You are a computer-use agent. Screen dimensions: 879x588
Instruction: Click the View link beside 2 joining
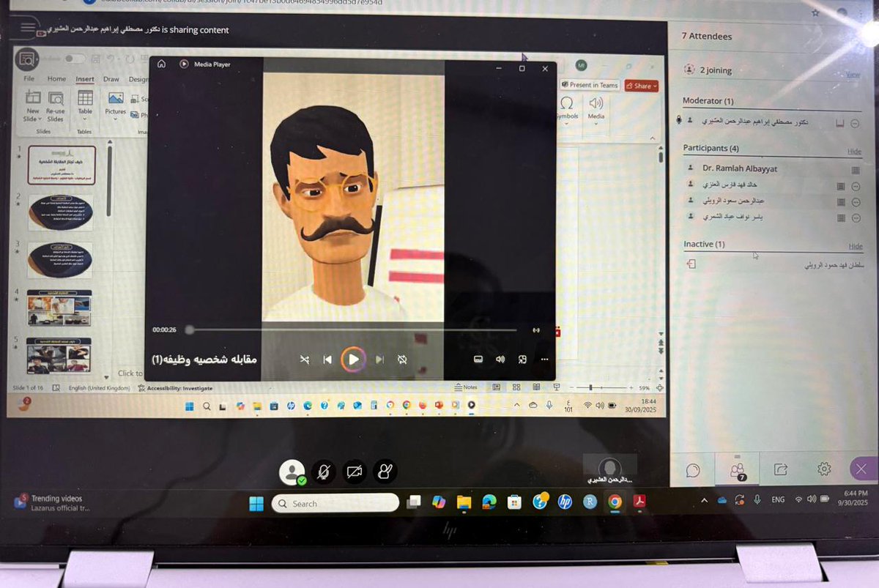click(853, 75)
